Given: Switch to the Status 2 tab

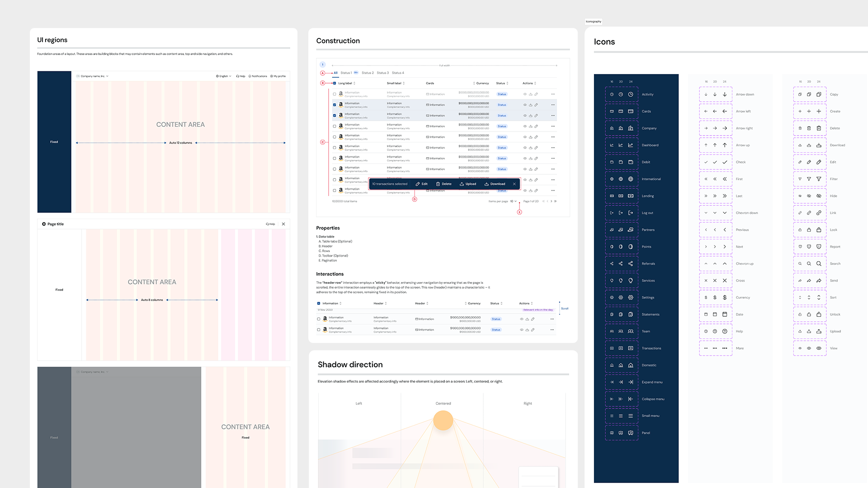Looking at the screenshot, I should tap(368, 73).
